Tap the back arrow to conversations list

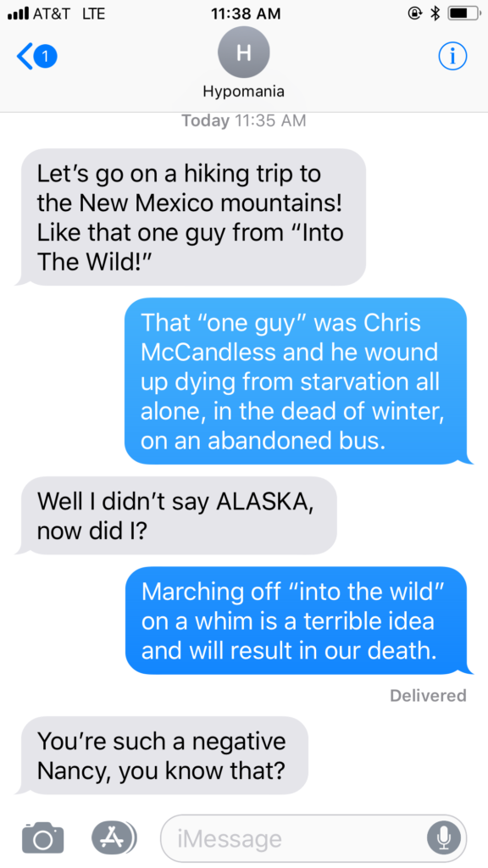click(25, 56)
